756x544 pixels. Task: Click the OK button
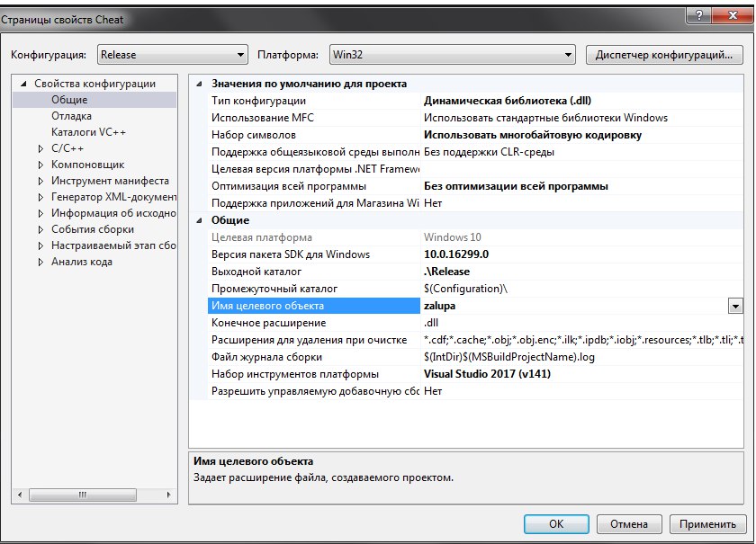tap(556, 523)
